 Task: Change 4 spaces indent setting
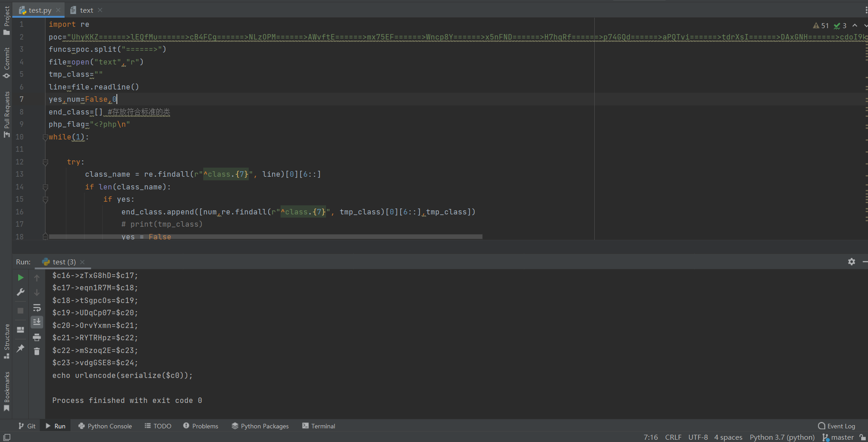click(x=728, y=437)
